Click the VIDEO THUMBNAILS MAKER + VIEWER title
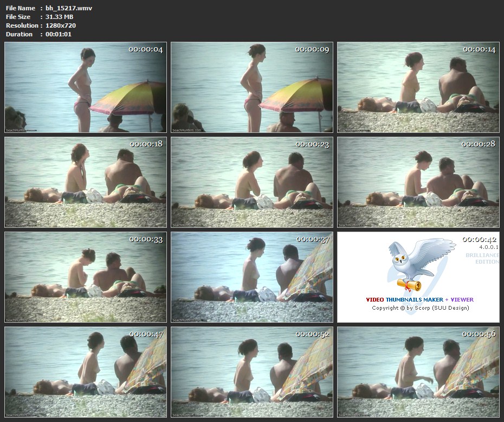504x422 pixels. coord(419,299)
